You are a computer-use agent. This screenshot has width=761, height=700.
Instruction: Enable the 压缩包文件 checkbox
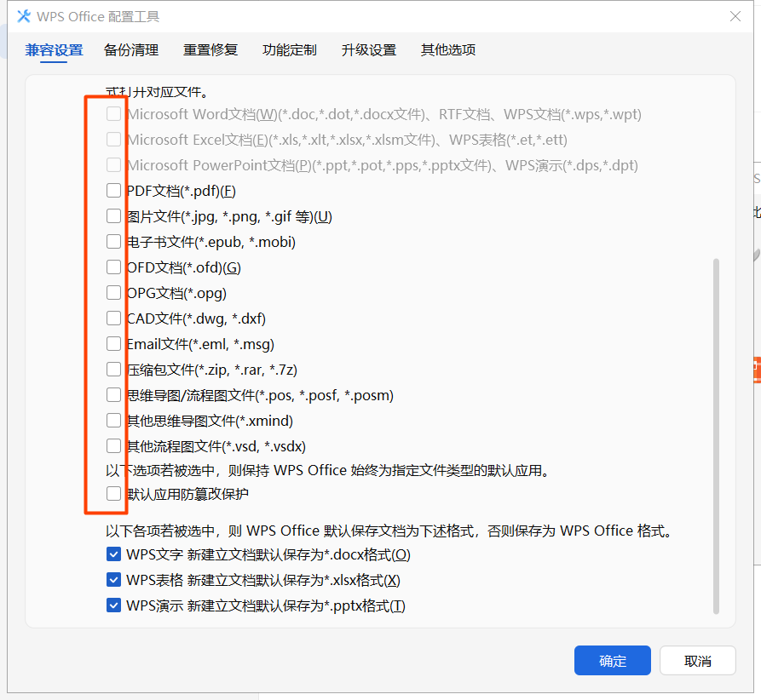(x=113, y=369)
